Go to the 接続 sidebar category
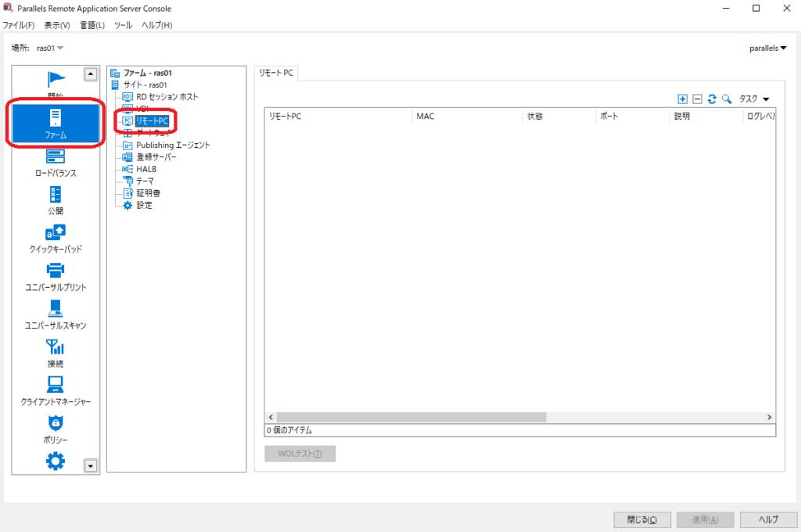 tap(55, 352)
